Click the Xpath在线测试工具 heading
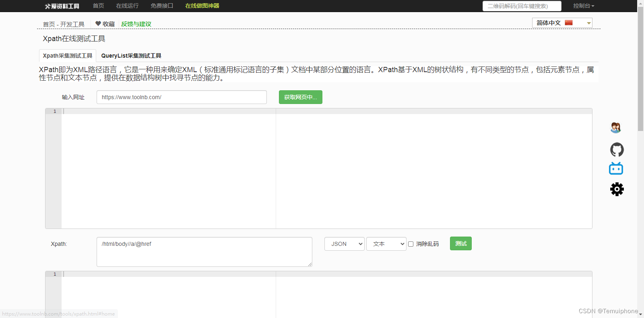The width and height of the screenshot is (644, 318). click(74, 39)
